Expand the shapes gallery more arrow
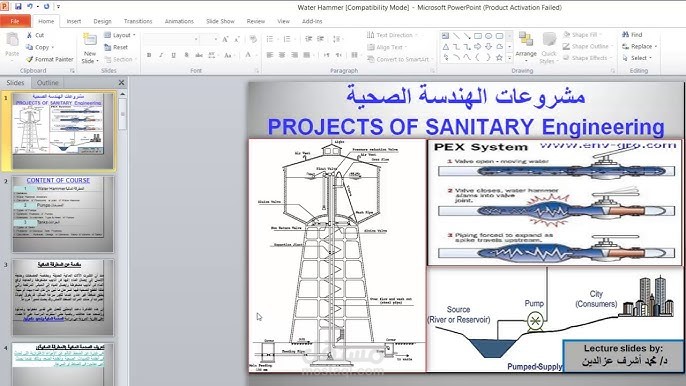 [x=510, y=58]
